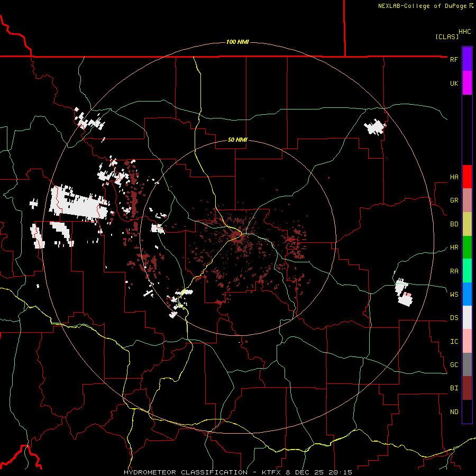Click the IC pink legend swatch
The height and width of the screenshot is (476, 476).
coord(467,341)
